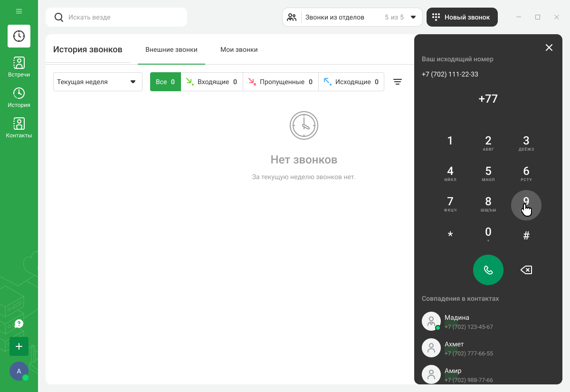The width and height of the screenshot is (570, 392).
Task: Filter by Пропущенные calls
Action: click(x=281, y=82)
